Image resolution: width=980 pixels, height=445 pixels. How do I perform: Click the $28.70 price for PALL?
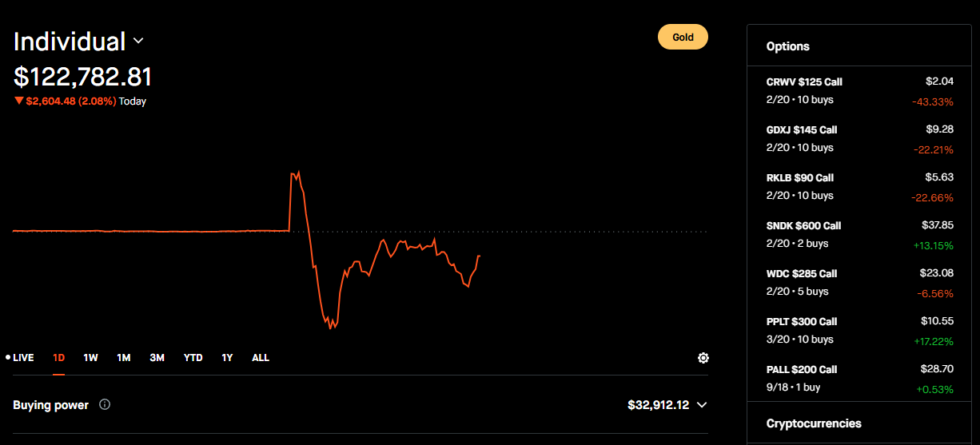(x=937, y=368)
